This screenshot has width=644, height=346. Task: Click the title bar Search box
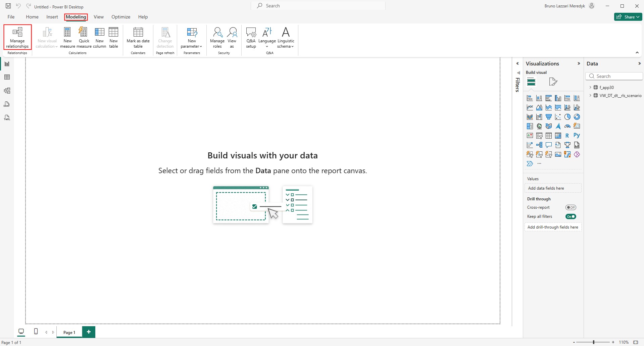[x=318, y=6]
